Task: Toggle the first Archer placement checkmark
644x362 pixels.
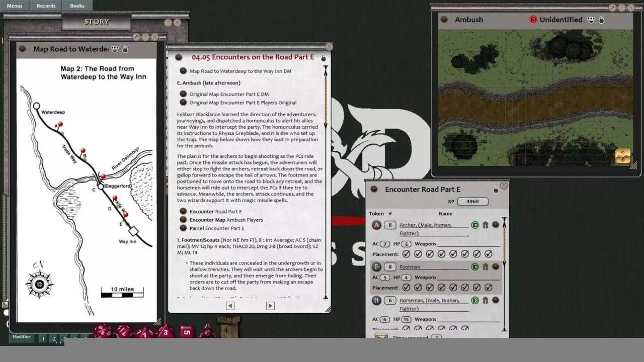Action: [x=406, y=254]
